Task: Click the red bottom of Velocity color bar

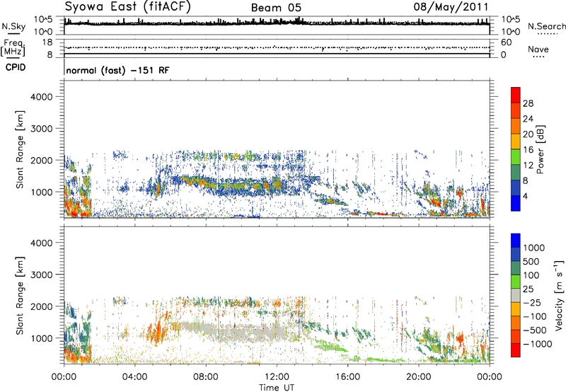Action: pyautogui.click(x=516, y=350)
